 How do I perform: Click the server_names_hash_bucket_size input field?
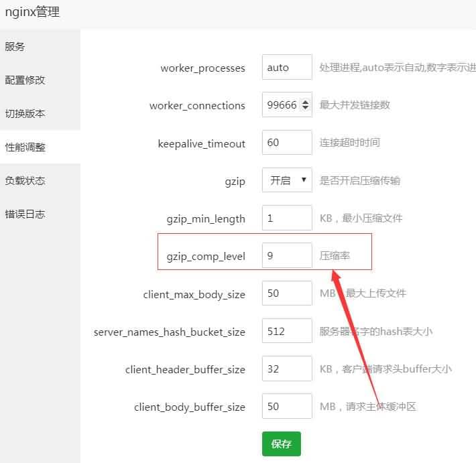(287, 331)
